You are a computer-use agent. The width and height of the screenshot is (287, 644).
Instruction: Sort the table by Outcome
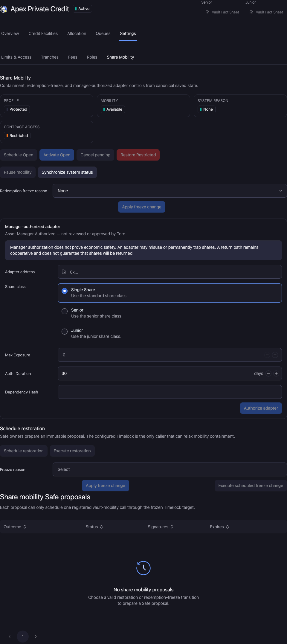[x=15, y=527]
